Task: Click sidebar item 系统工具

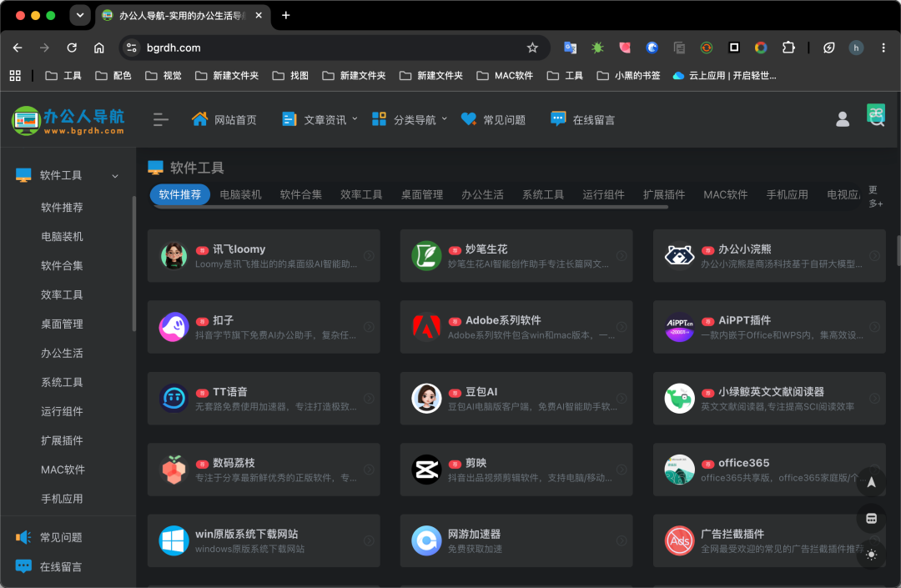Action: (62, 383)
